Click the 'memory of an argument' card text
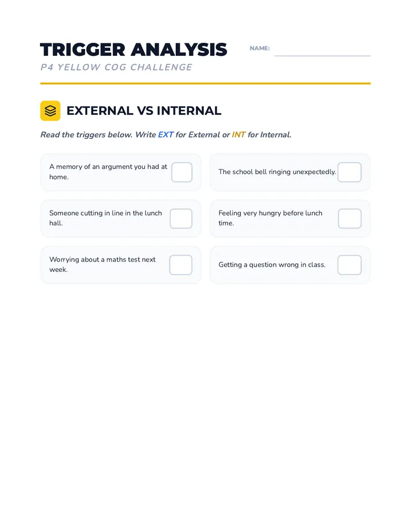This screenshot has width=411, height=532. click(108, 172)
